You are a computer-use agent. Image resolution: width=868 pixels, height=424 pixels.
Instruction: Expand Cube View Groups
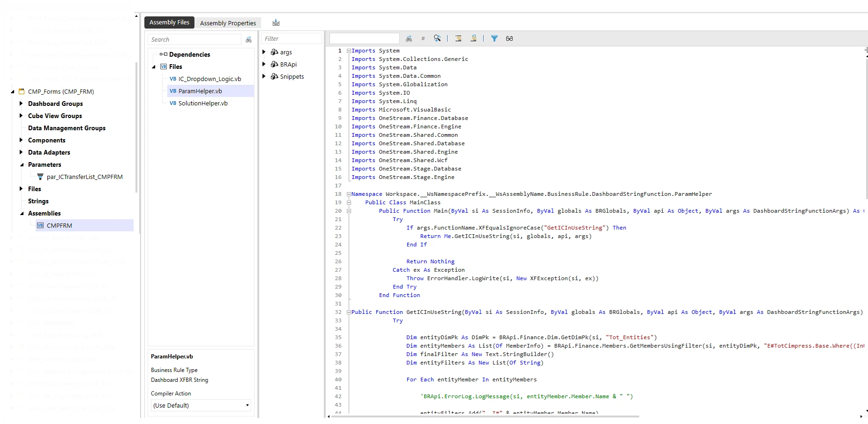(x=21, y=116)
